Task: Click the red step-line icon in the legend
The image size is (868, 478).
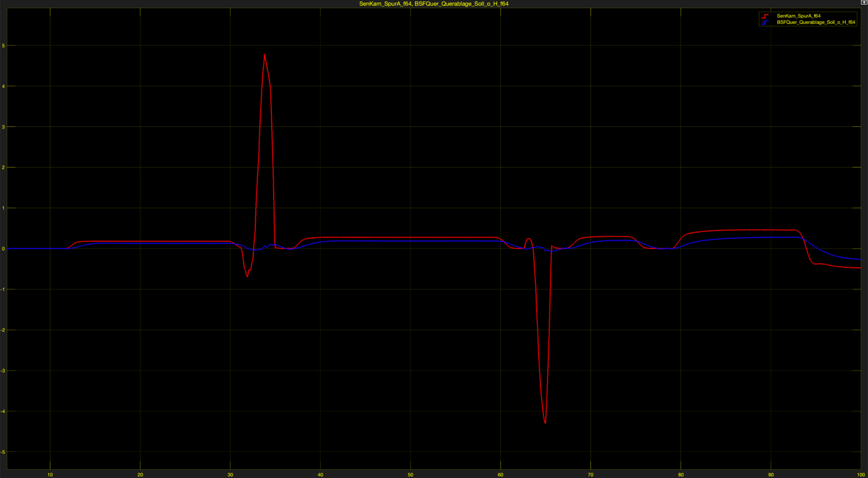Action: [765, 16]
